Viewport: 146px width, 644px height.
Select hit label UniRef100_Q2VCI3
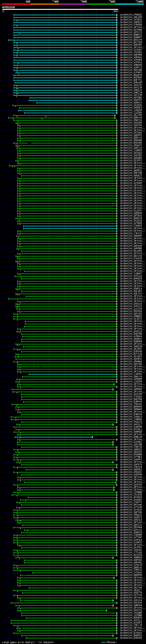click(131, 32)
